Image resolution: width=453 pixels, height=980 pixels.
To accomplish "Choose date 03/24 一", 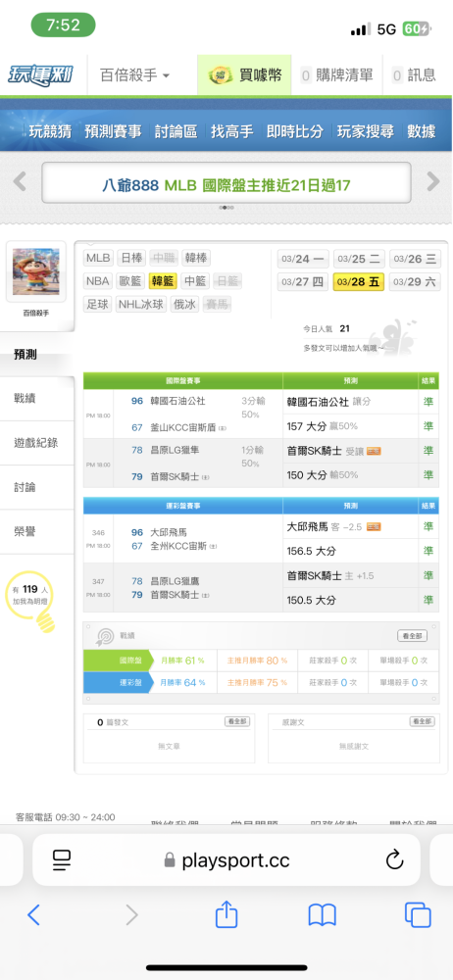I will pos(303,259).
